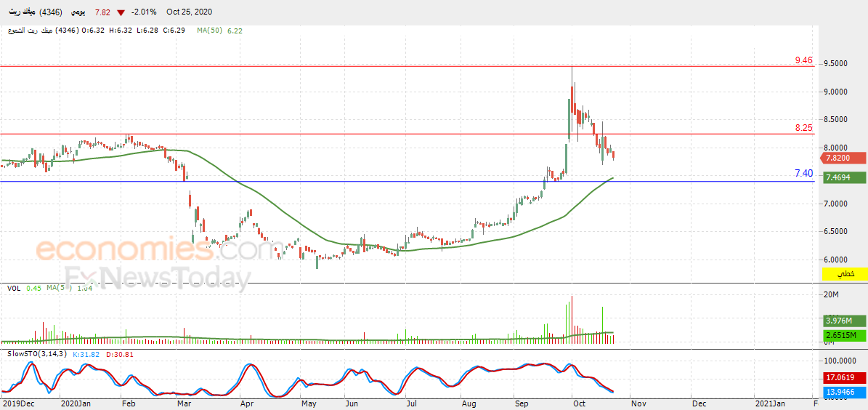Click the yellow خطي scale button
The image size is (868, 410).
(x=846, y=274)
